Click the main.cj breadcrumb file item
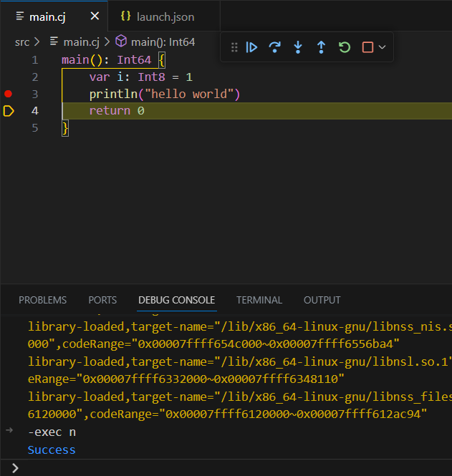 coord(76,42)
